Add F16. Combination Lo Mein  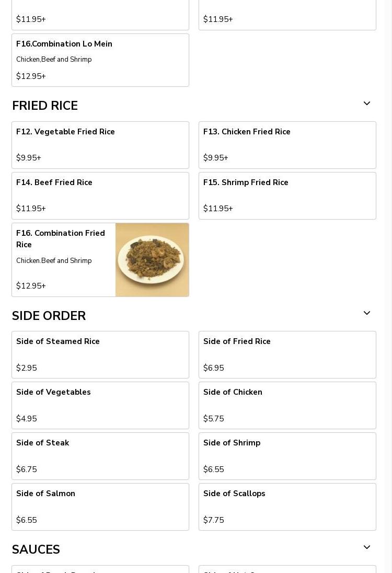coord(100,60)
